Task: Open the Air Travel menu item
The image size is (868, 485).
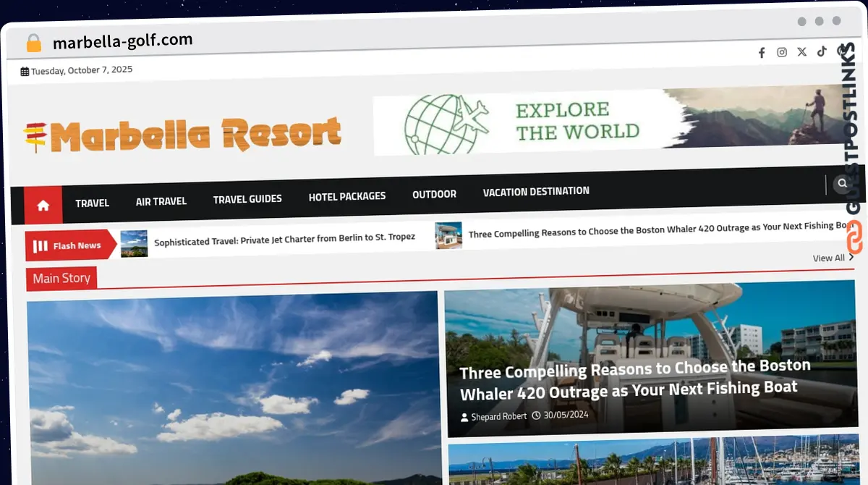Action: click(x=161, y=201)
